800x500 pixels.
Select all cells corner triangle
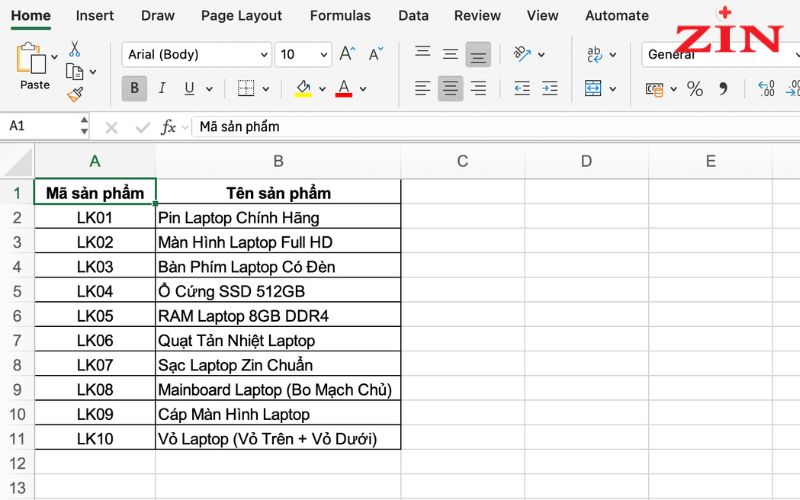17,162
